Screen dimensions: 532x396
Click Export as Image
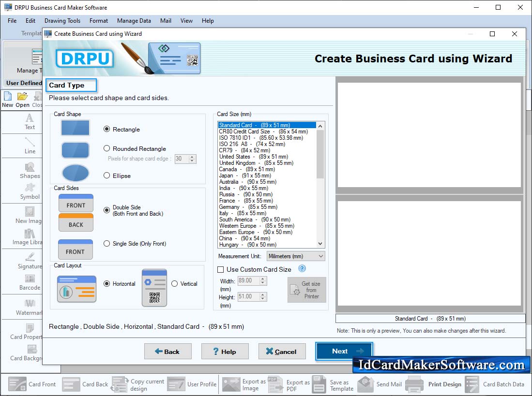click(244, 385)
